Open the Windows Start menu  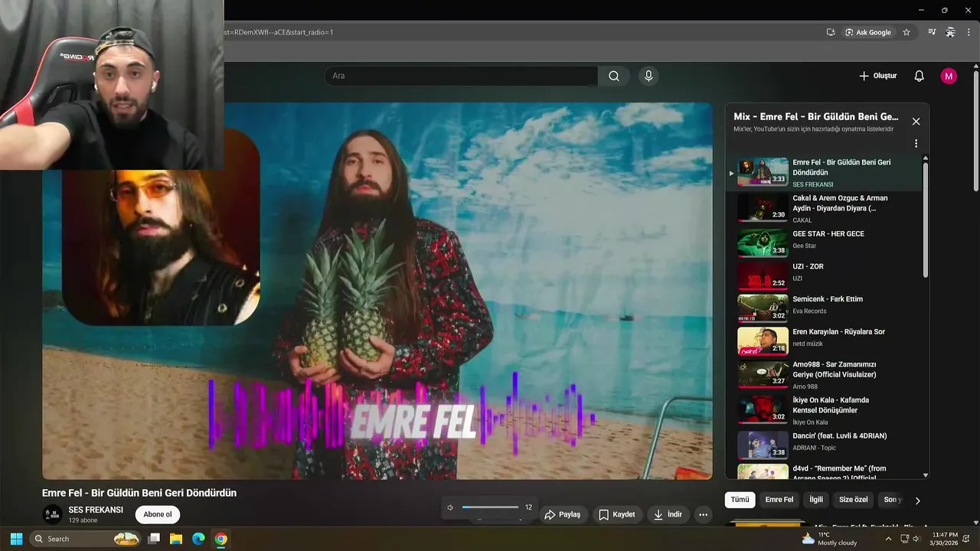[16, 539]
